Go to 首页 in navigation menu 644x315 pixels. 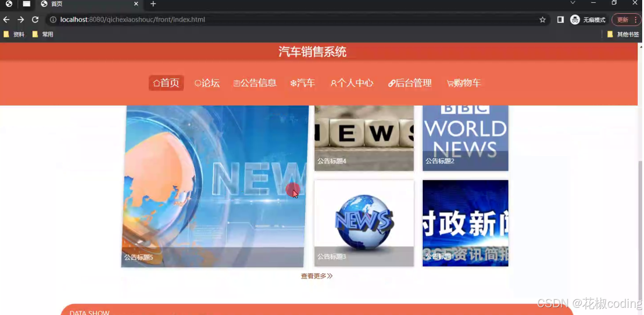tap(166, 83)
